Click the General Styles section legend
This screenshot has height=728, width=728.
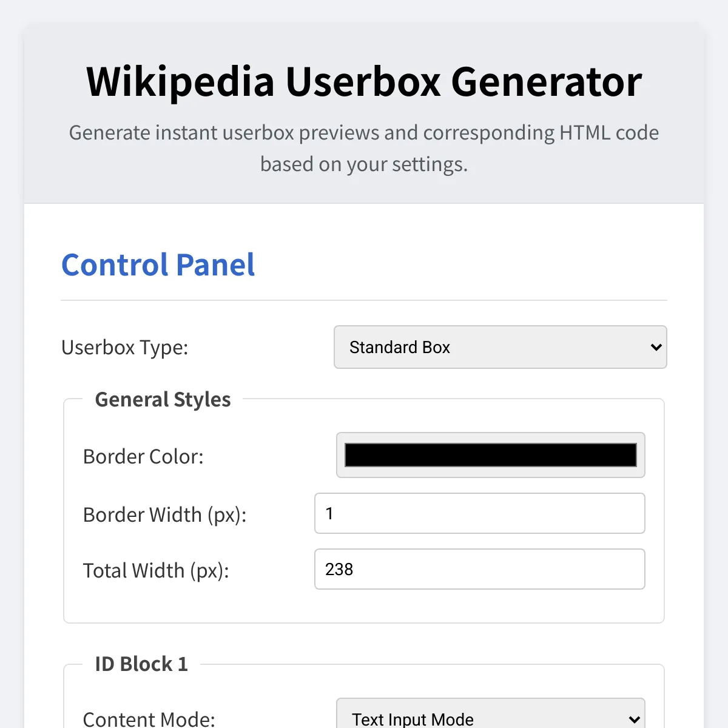click(163, 400)
